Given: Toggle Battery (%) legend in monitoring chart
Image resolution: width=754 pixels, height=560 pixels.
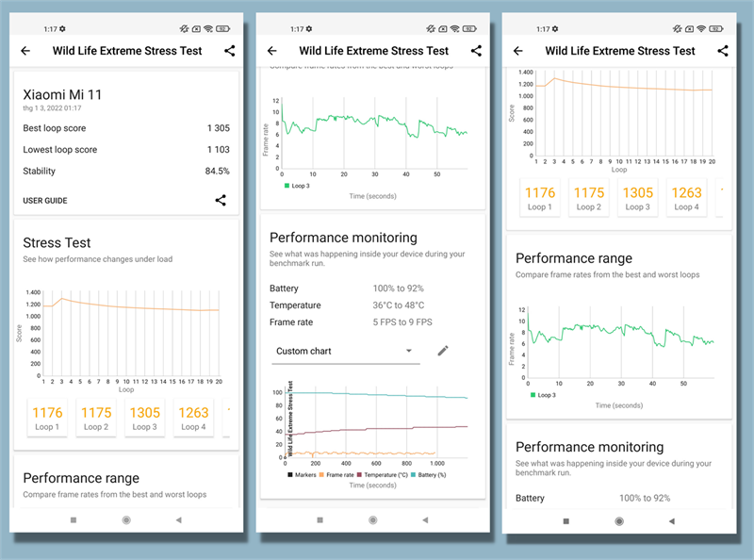Looking at the screenshot, I should tap(429, 475).
